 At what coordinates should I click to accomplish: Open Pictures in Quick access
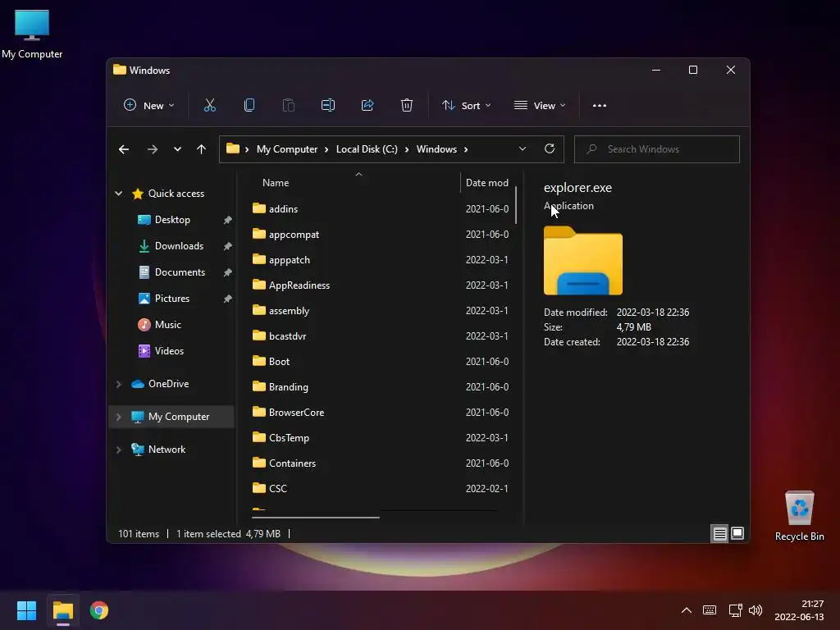tap(172, 299)
